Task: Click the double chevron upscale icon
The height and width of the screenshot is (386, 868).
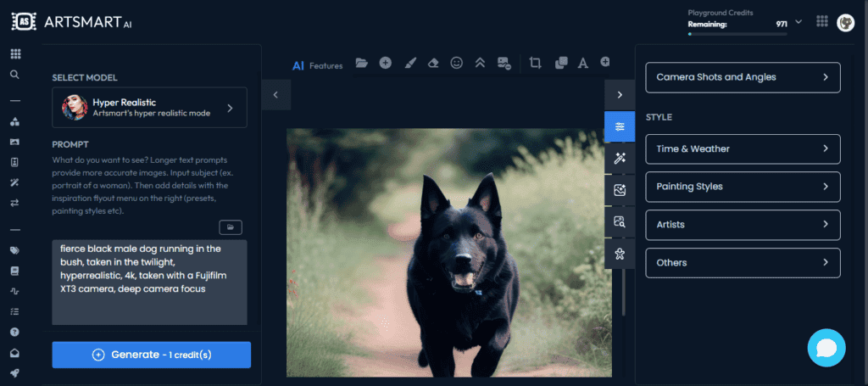Action: click(x=480, y=63)
